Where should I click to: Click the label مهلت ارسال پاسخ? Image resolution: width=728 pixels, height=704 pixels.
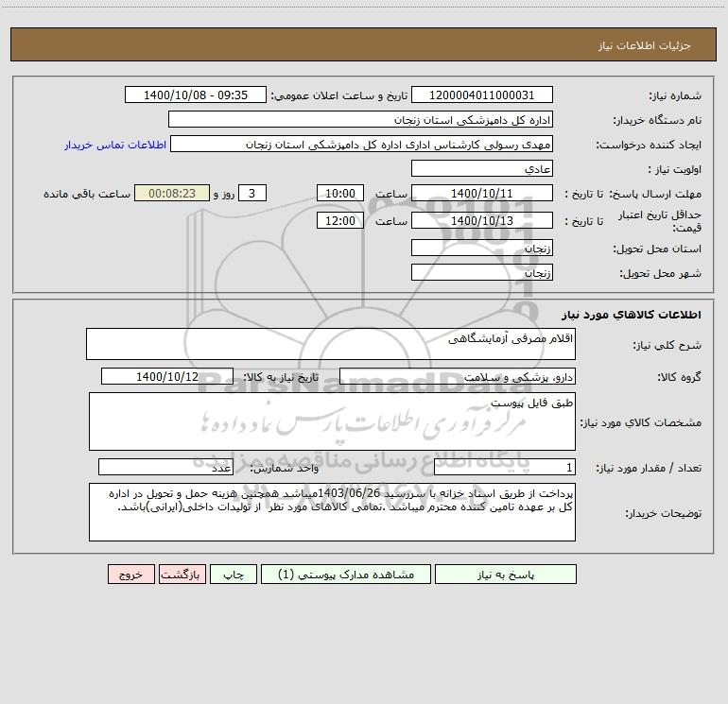[x=655, y=194]
